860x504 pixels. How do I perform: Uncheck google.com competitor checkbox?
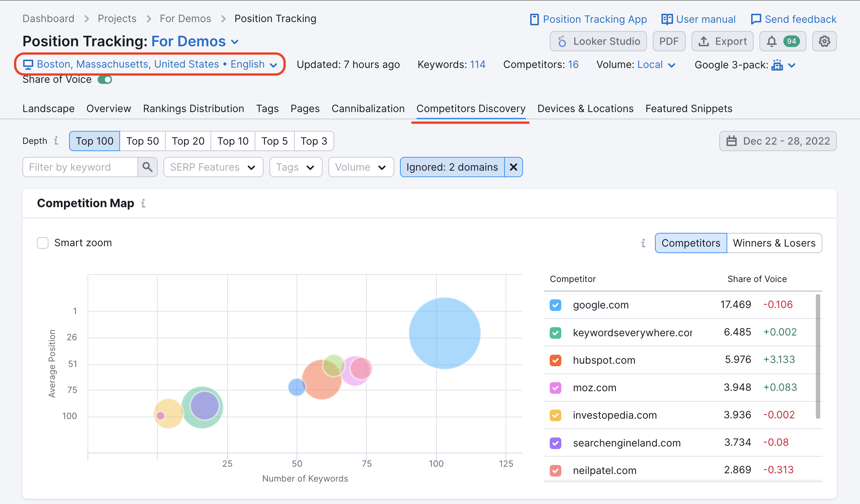[x=555, y=305]
